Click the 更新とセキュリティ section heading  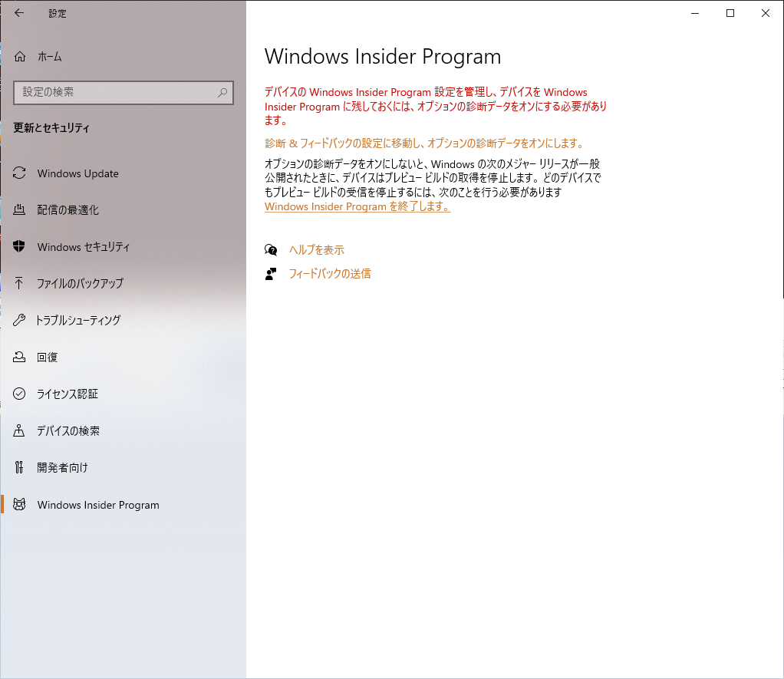(51, 128)
